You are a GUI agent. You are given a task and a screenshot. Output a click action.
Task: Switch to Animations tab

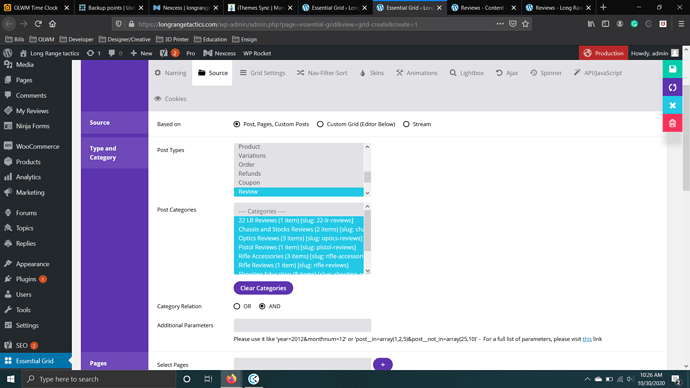coord(416,73)
